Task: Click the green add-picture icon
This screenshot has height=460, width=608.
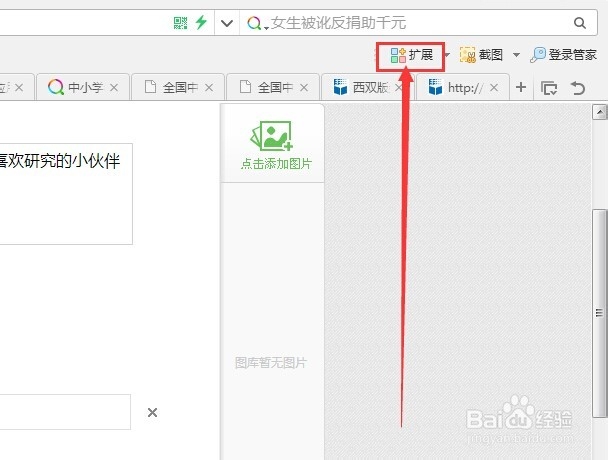Action: point(272,136)
